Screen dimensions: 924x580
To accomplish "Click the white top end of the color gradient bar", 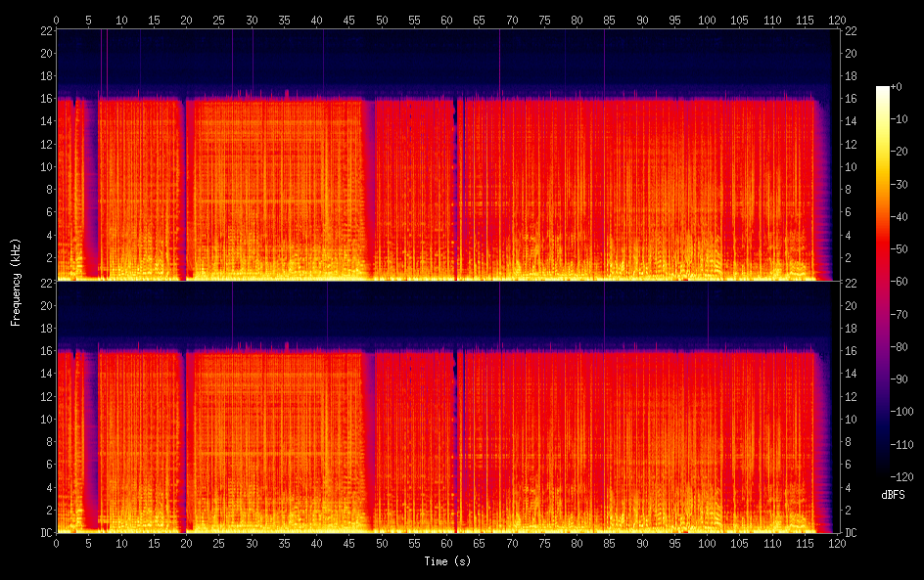I will (x=883, y=90).
